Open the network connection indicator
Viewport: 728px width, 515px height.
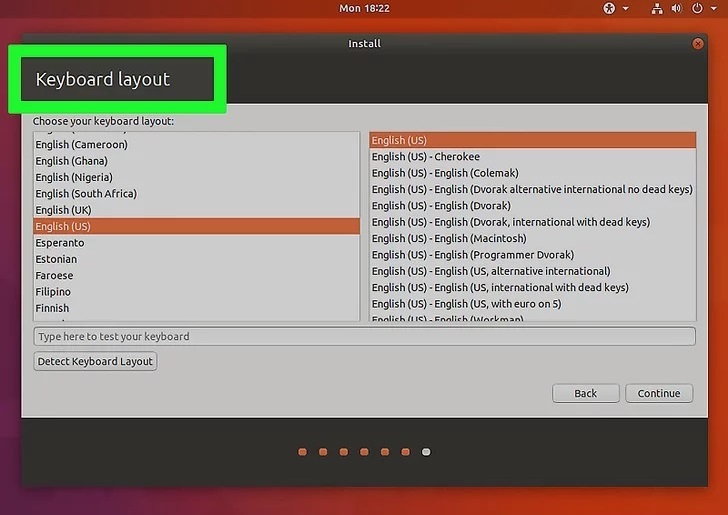click(657, 8)
